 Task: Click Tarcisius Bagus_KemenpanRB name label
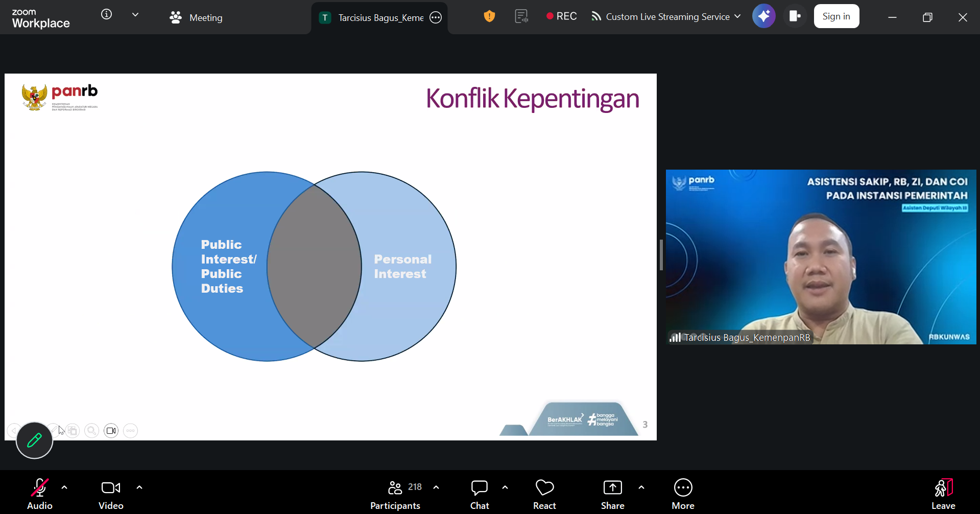click(747, 337)
